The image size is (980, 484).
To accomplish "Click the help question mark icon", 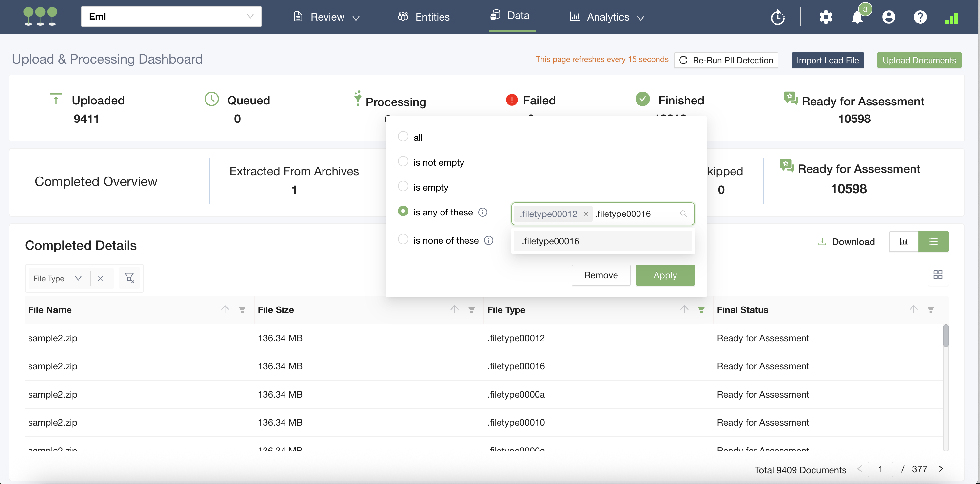I will point(920,17).
